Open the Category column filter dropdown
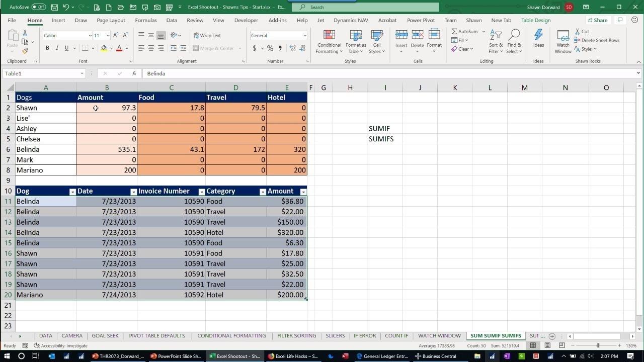 (x=263, y=192)
